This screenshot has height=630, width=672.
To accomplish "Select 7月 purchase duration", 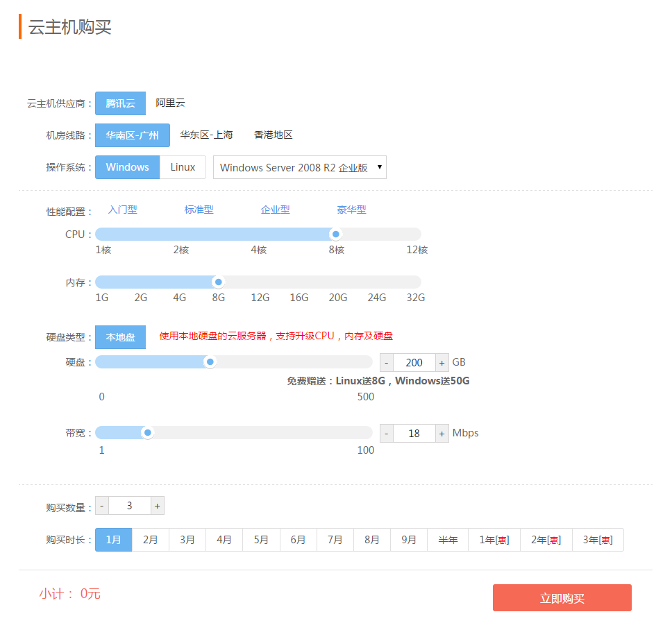I will [x=335, y=540].
